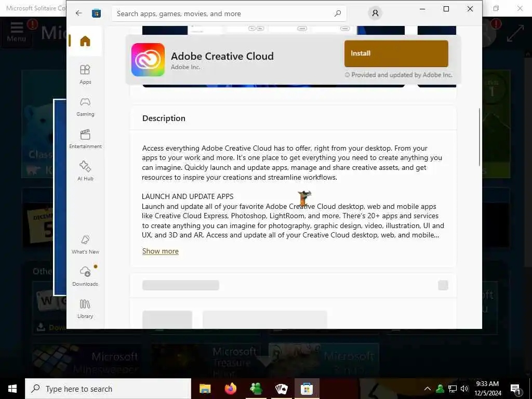Click Show more under Description

[x=160, y=251]
